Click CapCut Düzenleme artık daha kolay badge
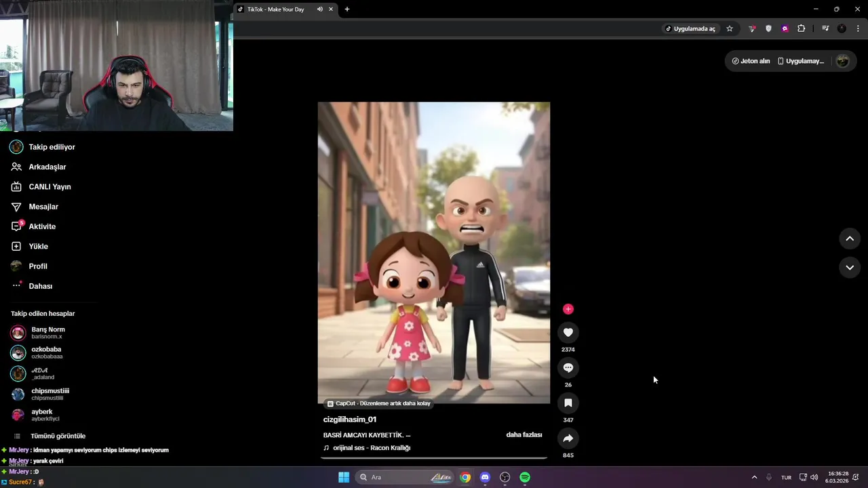The width and height of the screenshot is (868, 488). (378, 403)
